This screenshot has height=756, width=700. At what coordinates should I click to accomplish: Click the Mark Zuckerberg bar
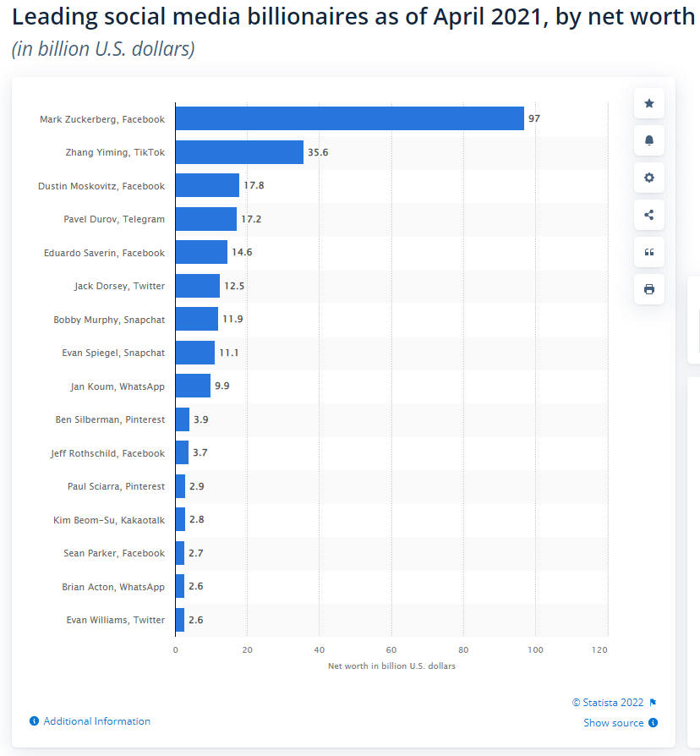(x=349, y=118)
